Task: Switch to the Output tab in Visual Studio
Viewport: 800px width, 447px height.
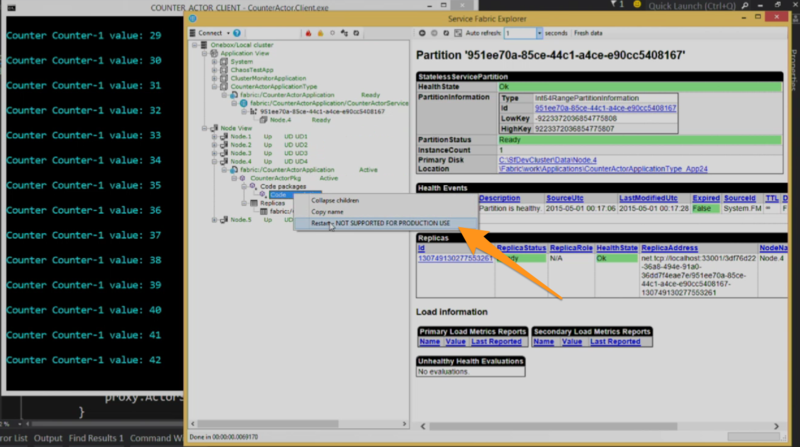Action: [x=48, y=438]
